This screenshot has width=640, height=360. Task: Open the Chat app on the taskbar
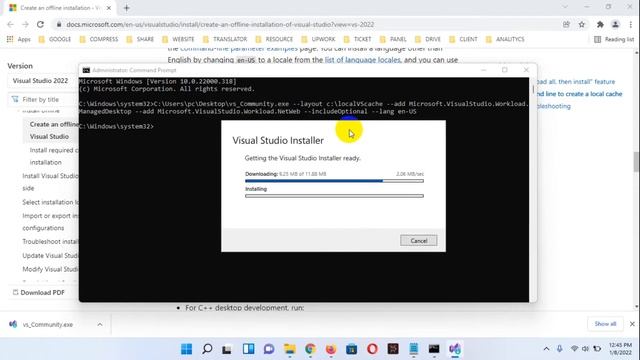click(x=269, y=349)
